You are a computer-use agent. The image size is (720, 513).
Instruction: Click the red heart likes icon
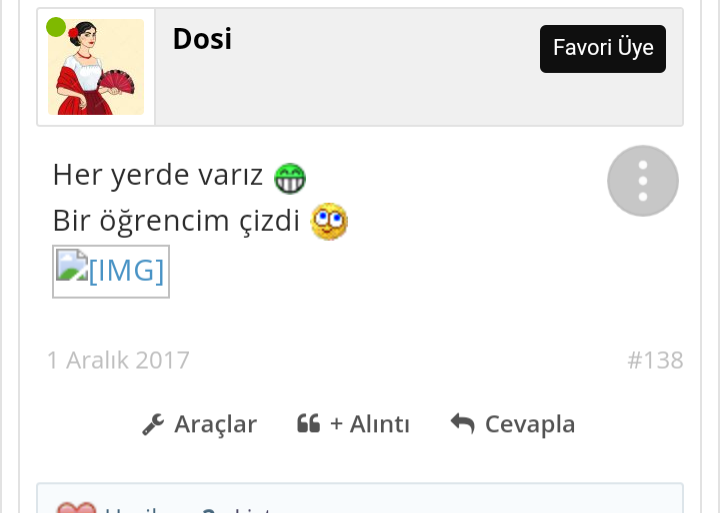tap(76, 507)
